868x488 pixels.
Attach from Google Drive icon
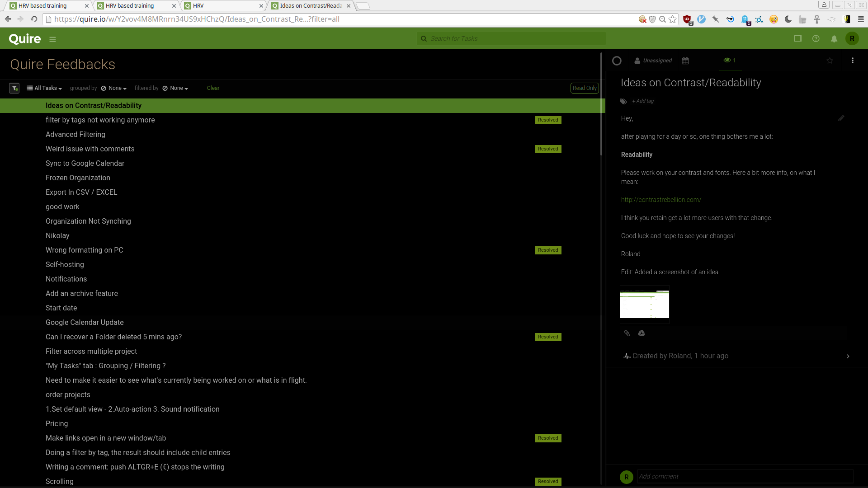point(642,333)
